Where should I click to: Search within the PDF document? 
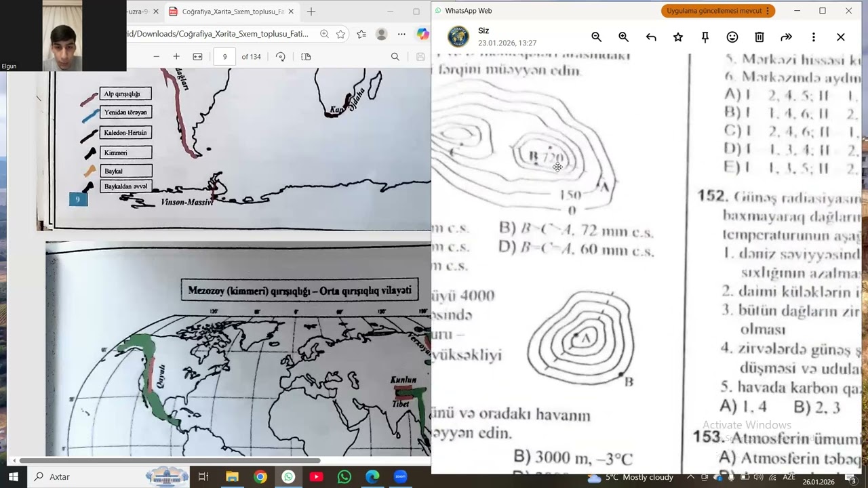pos(395,57)
